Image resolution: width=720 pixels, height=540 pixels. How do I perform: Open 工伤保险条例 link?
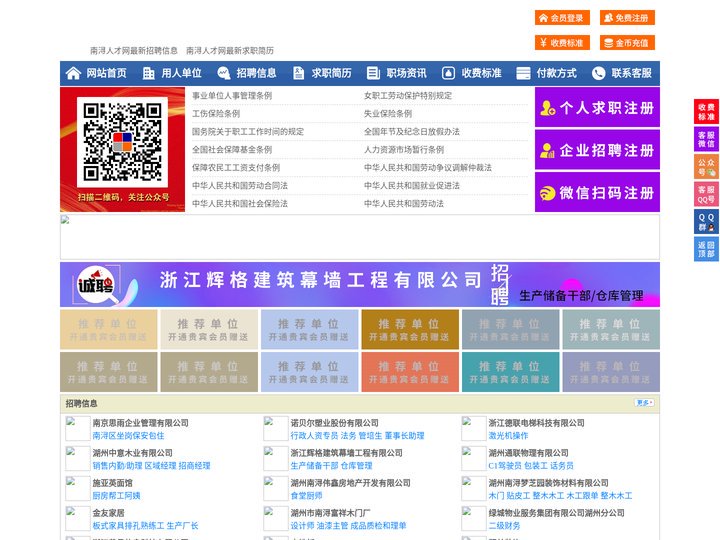(216, 113)
